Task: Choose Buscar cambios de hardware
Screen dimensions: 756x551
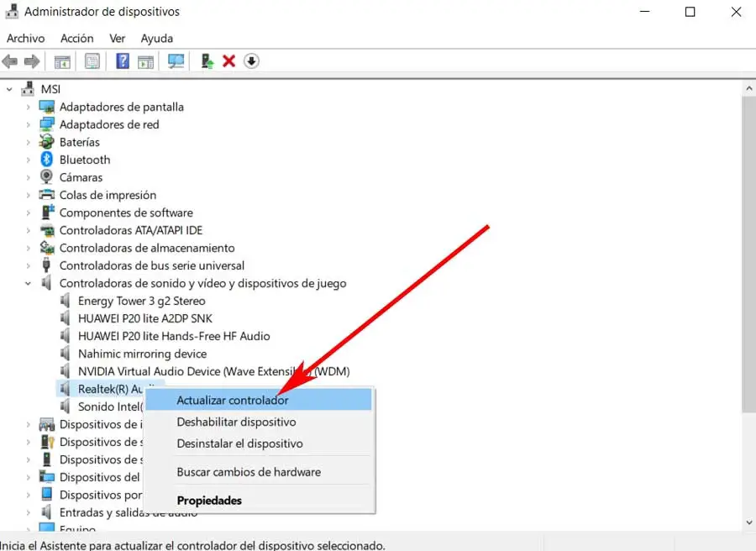Action: tap(259, 472)
